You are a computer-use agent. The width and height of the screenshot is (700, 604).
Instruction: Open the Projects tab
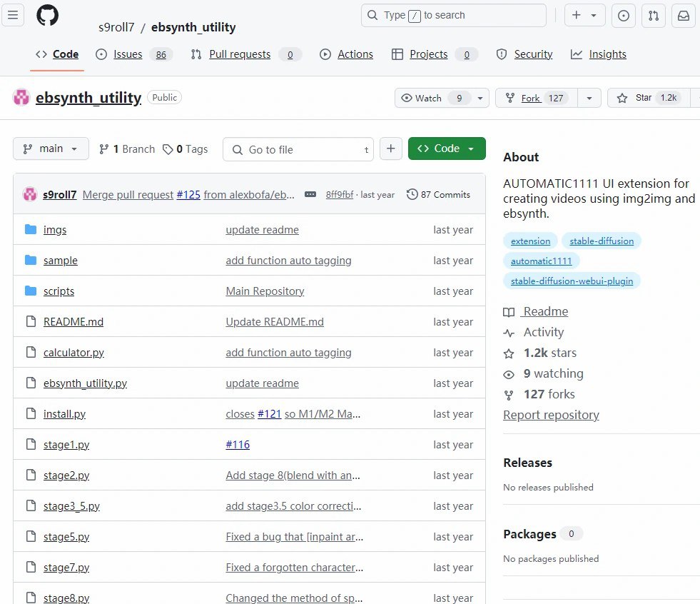[x=435, y=54]
